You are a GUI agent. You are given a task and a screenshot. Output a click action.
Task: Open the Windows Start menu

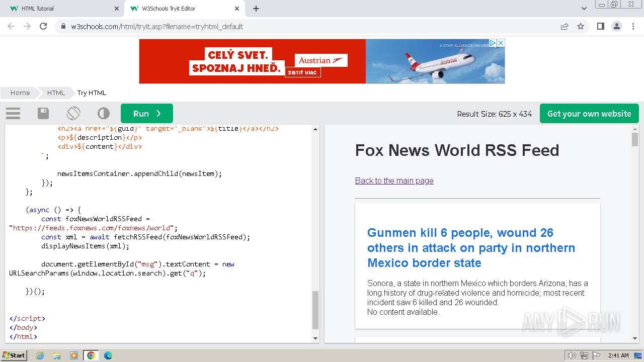[14, 355]
